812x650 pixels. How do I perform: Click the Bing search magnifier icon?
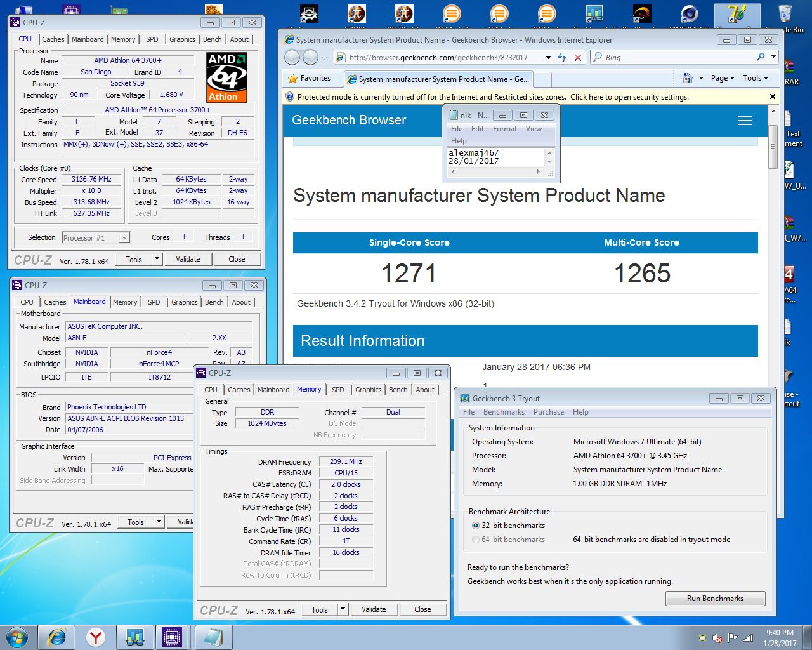tap(761, 57)
